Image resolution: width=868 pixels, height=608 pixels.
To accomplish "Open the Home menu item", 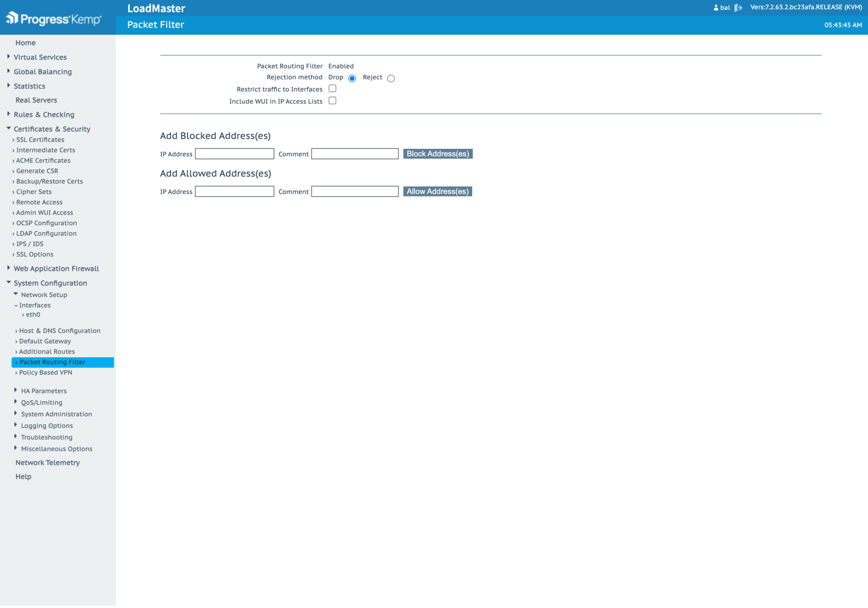I will coord(25,43).
